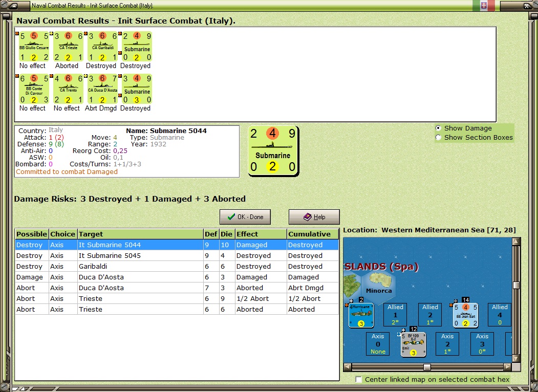Click the Name: Submarine 5044 label
The image size is (538, 392).
166,130
